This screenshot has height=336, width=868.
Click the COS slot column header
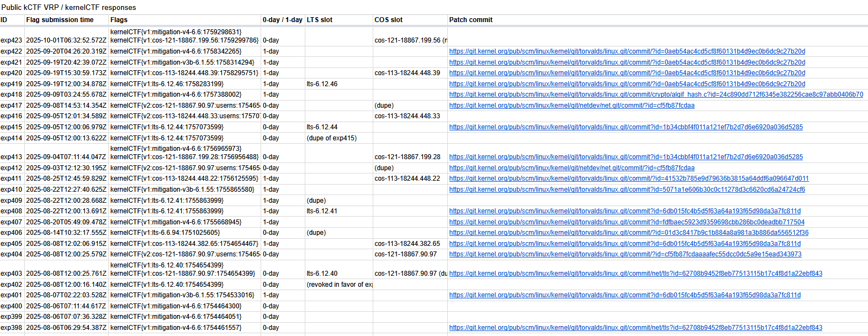click(x=388, y=20)
